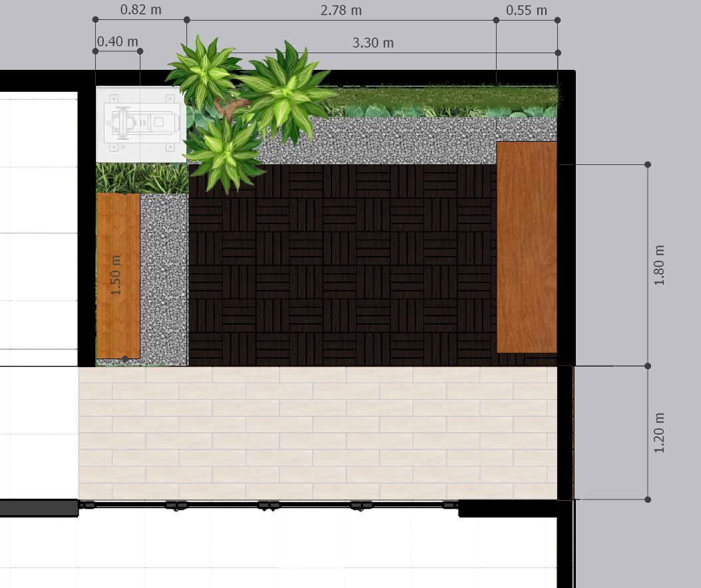Select the 1.20 m vertical dimension
This screenshot has width=701, height=588.
pyautogui.click(x=660, y=432)
